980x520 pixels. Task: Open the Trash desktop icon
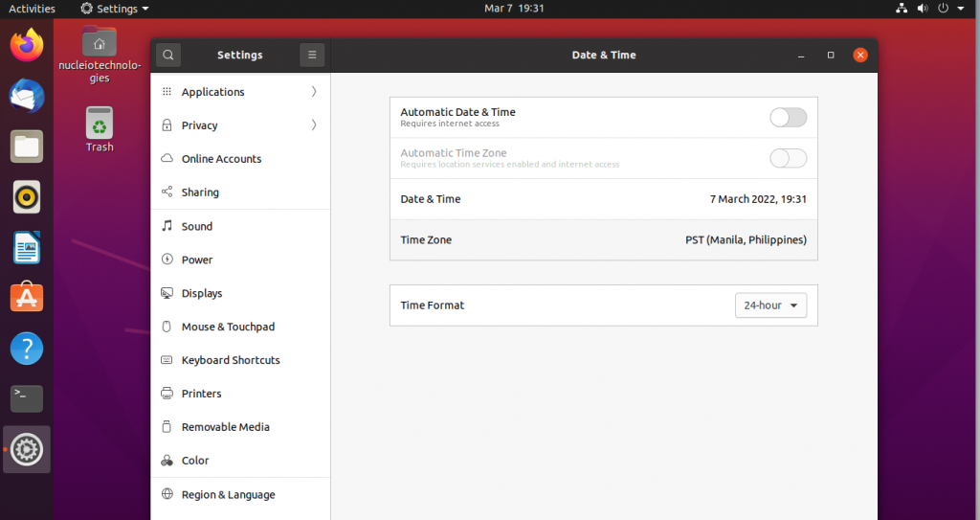pyautogui.click(x=100, y=129)
